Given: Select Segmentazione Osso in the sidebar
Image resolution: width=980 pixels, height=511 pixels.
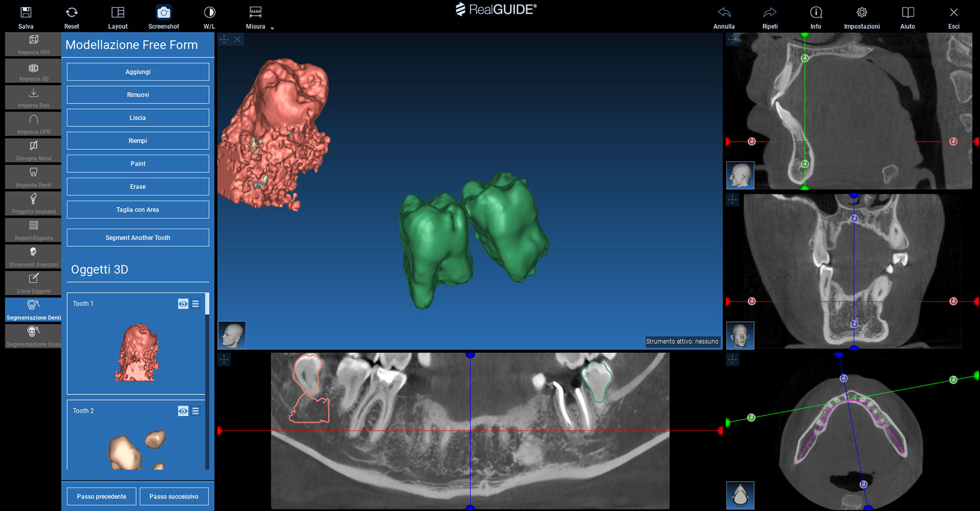Looking at the screenshot, I should [x=33, y=336].
